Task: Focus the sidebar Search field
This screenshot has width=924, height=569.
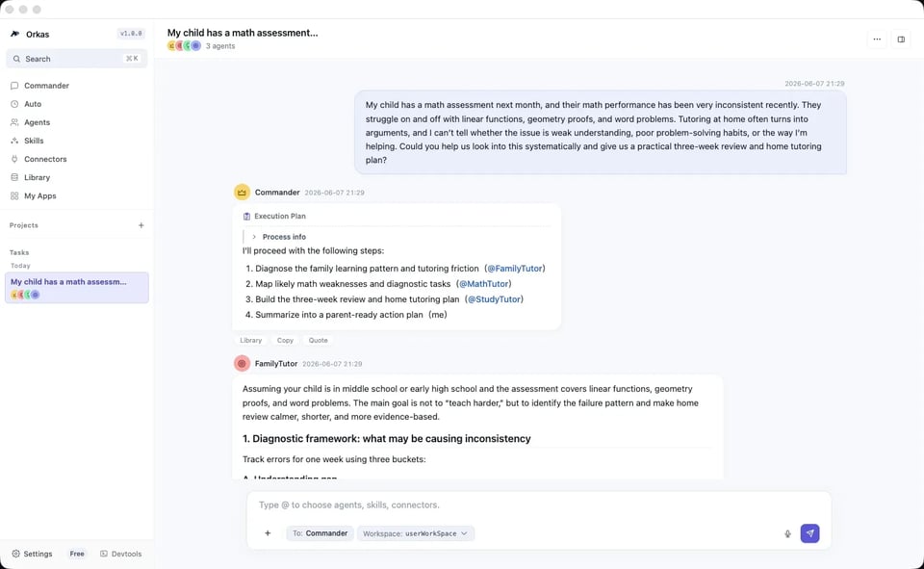Action: (77, 59)
